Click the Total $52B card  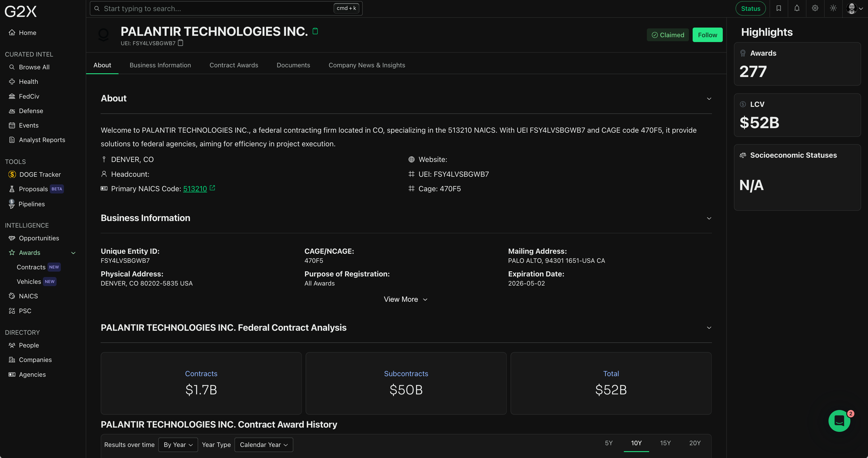coord(611,383)
